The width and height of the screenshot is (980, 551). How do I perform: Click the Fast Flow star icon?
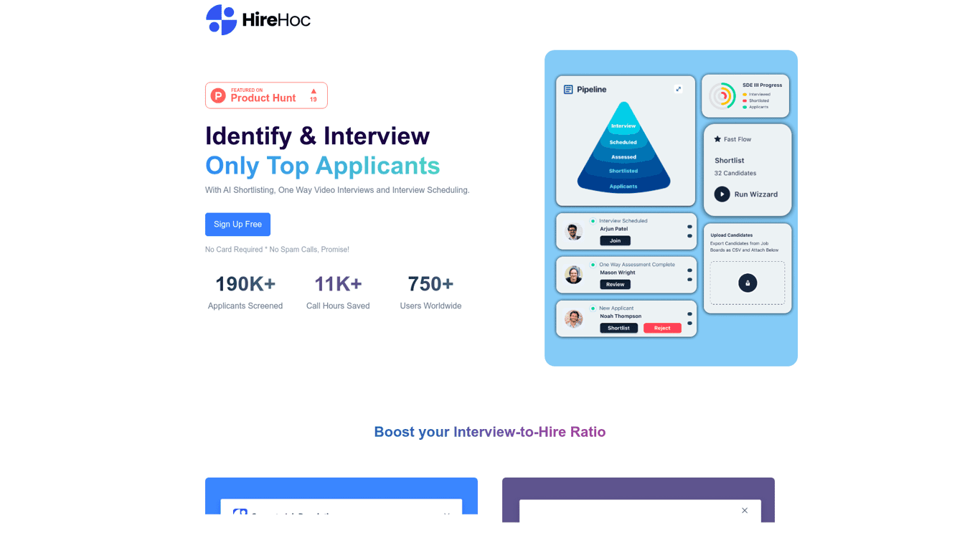717,139
